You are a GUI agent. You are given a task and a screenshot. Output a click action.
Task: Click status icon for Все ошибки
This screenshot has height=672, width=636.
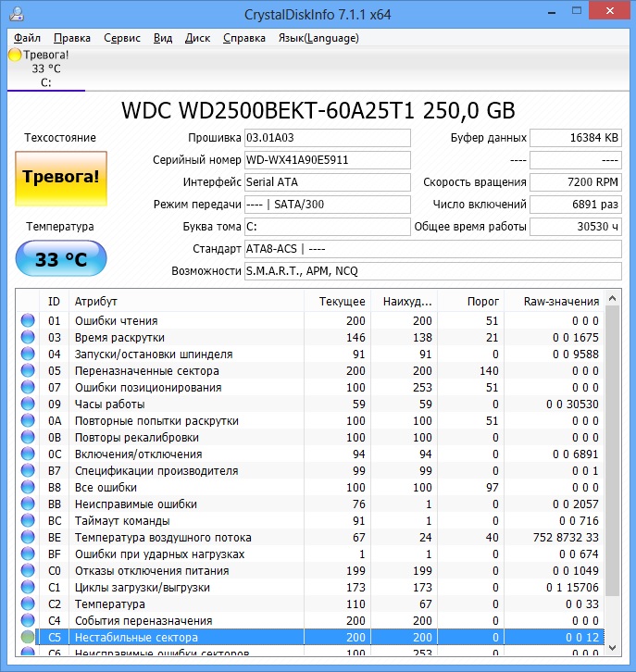28,487
